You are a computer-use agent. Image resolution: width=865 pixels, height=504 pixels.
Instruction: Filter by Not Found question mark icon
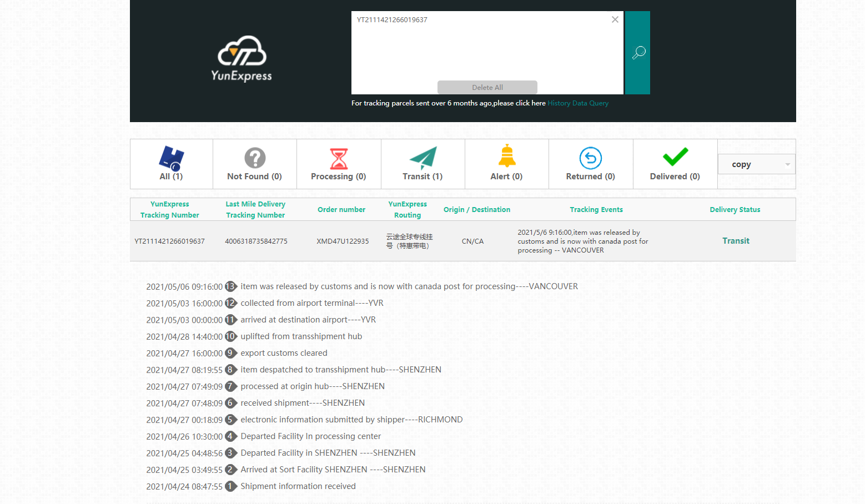(x=255, y=164)
